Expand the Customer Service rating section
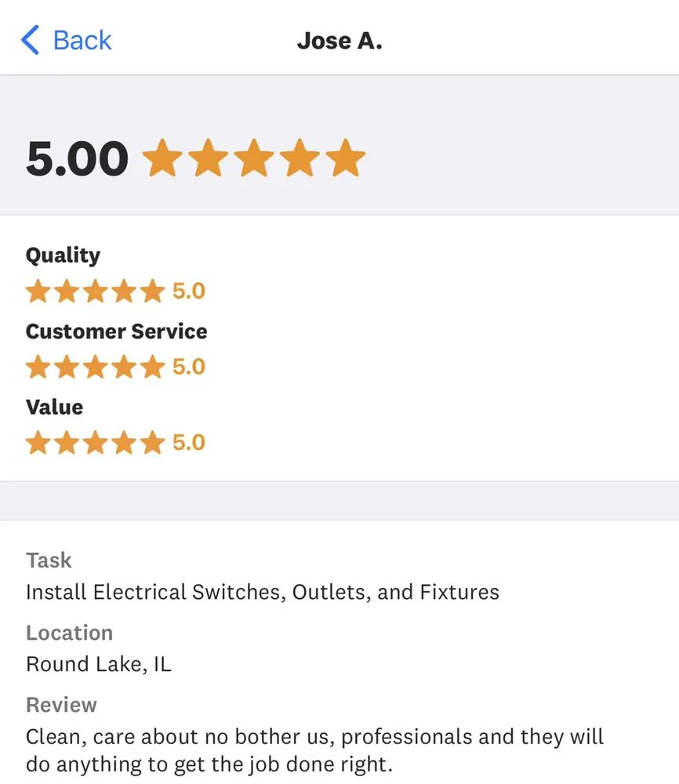The image size is (679, 784). pyautogui.click(x=116, y=331)
